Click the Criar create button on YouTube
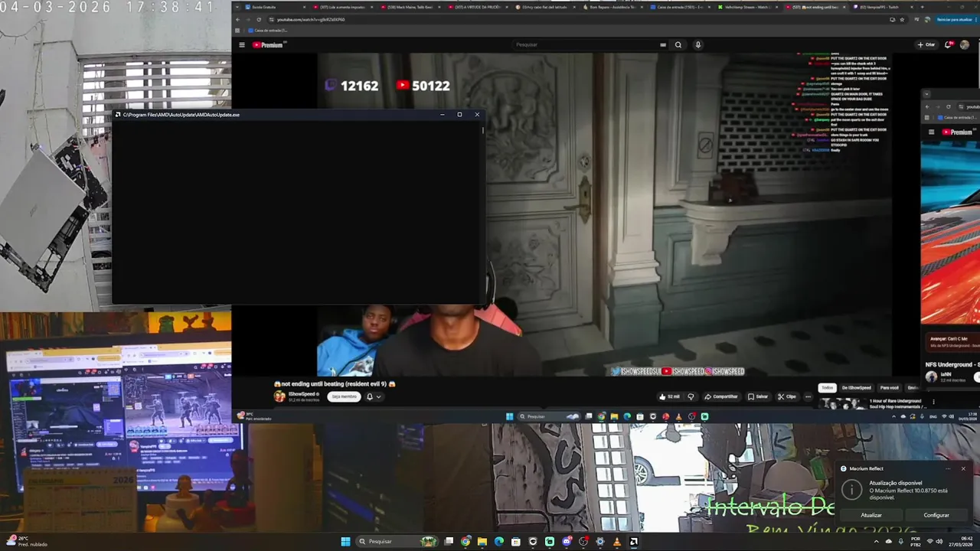 pyautogui.click(x=926, y=44)
